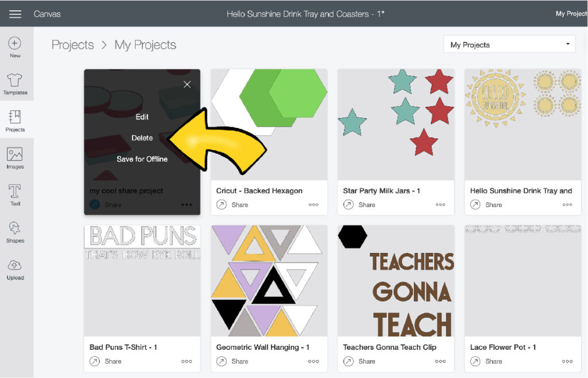Viewport: 588px width, 378px height.
Task: Open the Projects panel in sidebar
Action: [15, 120]
